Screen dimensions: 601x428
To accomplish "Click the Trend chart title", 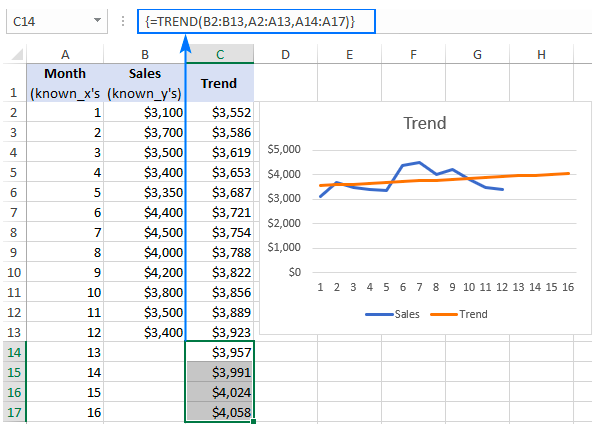I will 425,123.
